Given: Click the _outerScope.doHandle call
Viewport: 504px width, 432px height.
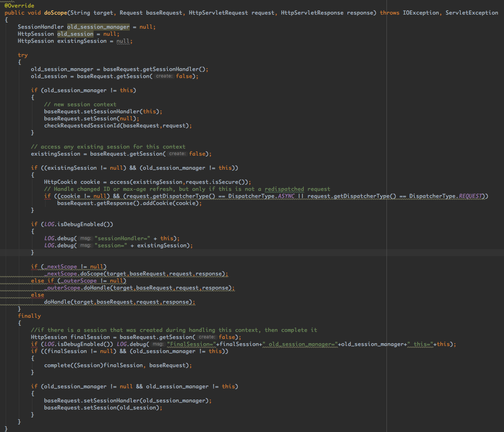Looking at the screenshot, I should [78, 288].
